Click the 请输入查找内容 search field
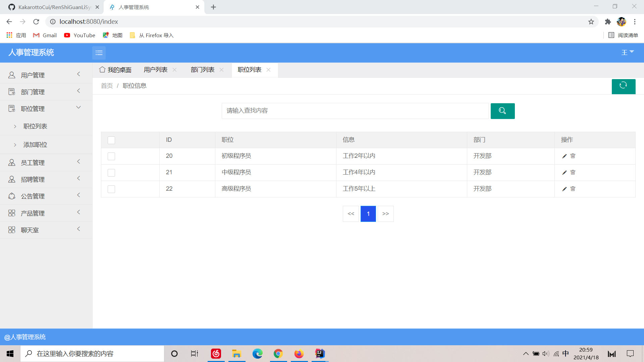Image resolution: width=644 pixels, height=362 pixels. pos(355,111)
